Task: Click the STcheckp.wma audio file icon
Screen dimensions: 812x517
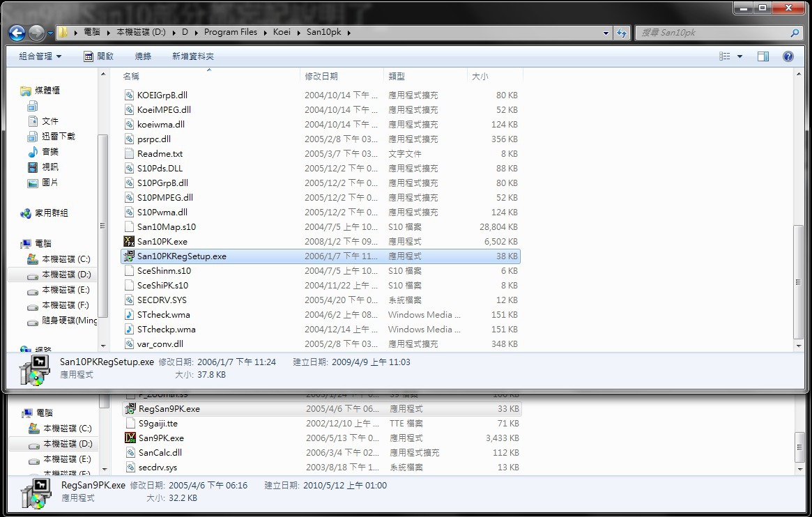Action: pyautogui.click(x=129, y=329)
